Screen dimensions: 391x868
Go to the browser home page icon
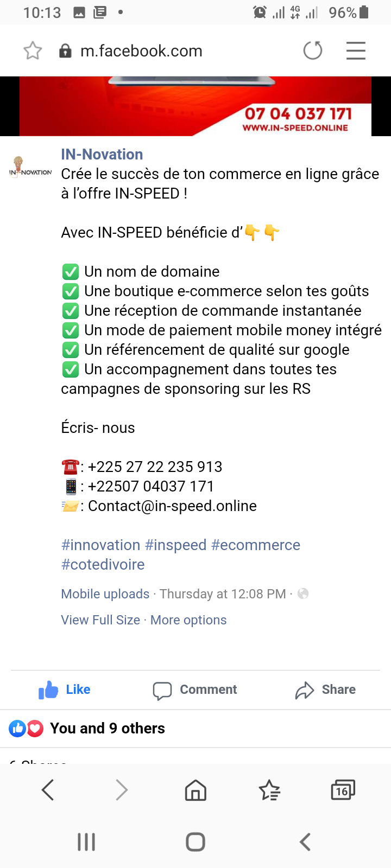(195, 790)
